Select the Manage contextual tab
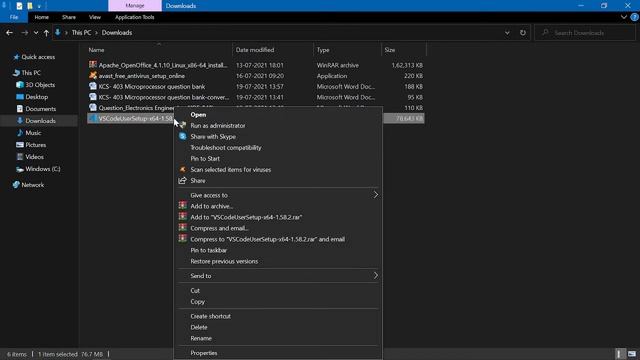 [135, 6]
